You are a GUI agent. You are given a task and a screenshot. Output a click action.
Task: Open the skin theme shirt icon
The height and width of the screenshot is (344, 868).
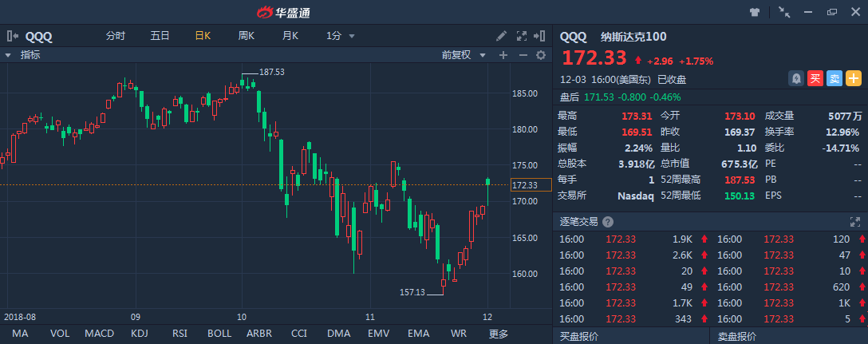(755, 12)
